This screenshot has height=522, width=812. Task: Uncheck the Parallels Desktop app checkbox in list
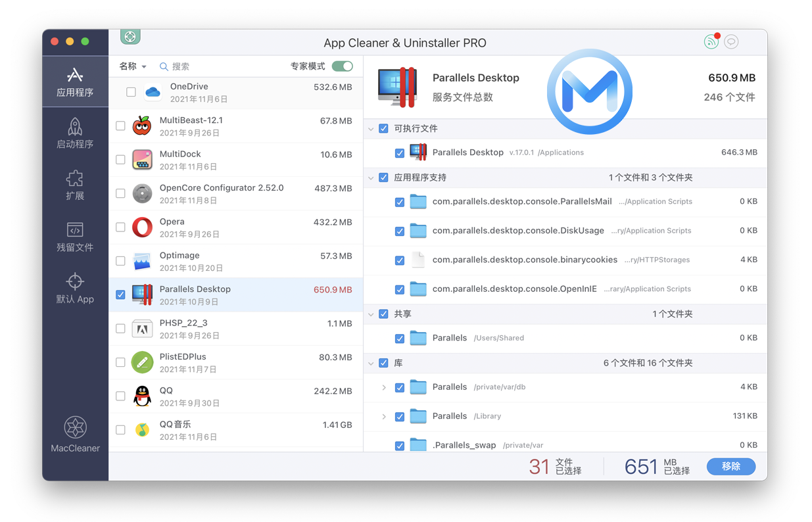click(x=120, y=295)
